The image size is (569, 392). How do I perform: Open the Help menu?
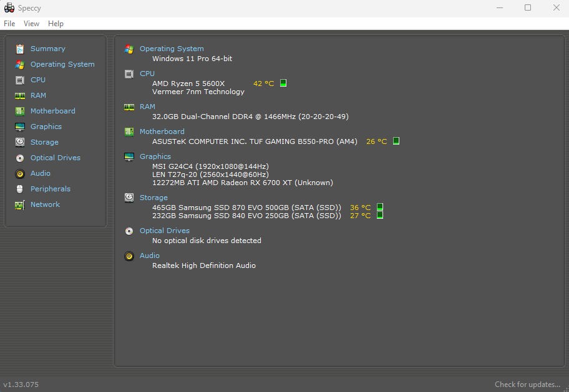click(56, 24)
